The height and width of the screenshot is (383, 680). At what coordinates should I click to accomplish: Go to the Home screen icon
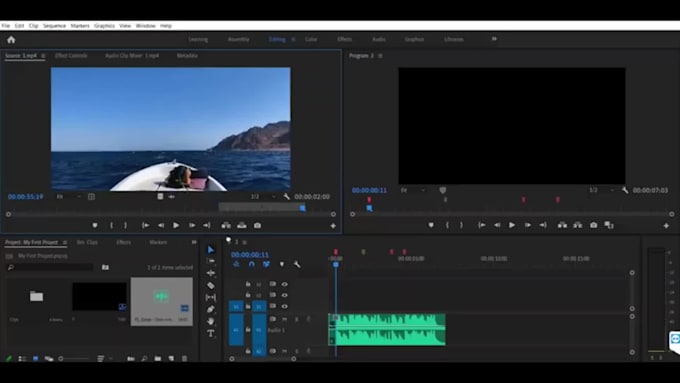[x=11, y=39]
